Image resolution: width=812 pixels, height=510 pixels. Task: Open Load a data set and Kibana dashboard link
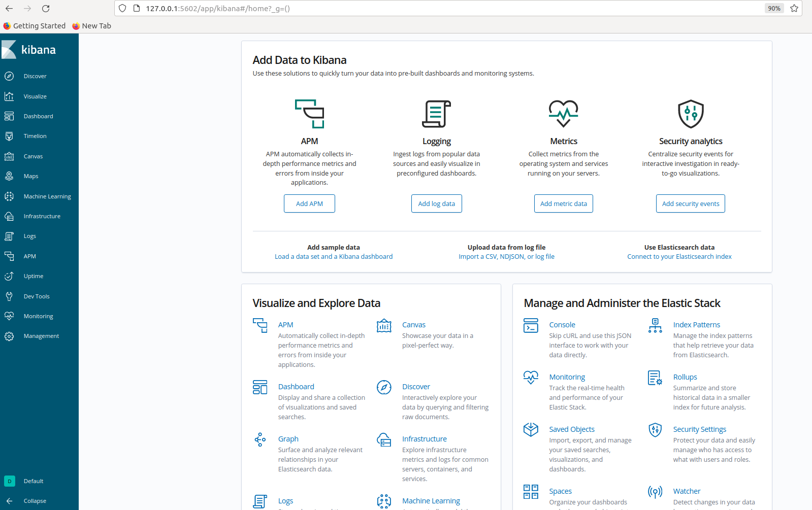334,257
